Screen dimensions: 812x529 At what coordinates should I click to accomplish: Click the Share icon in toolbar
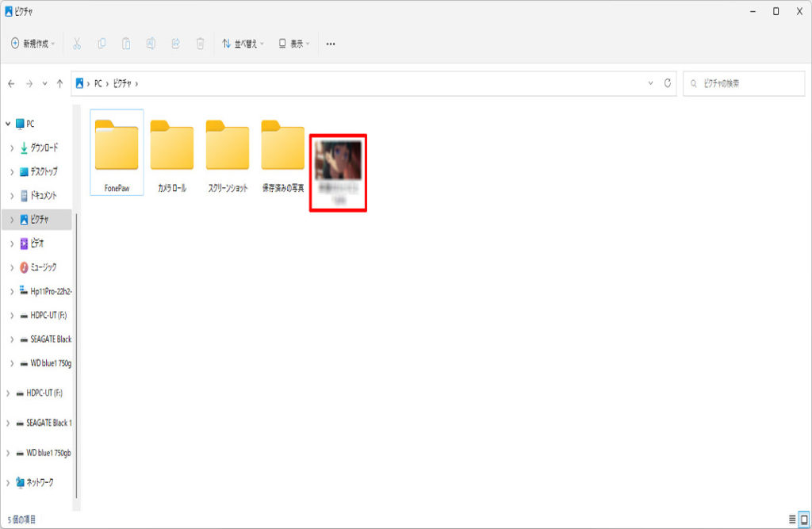[175, 44]
